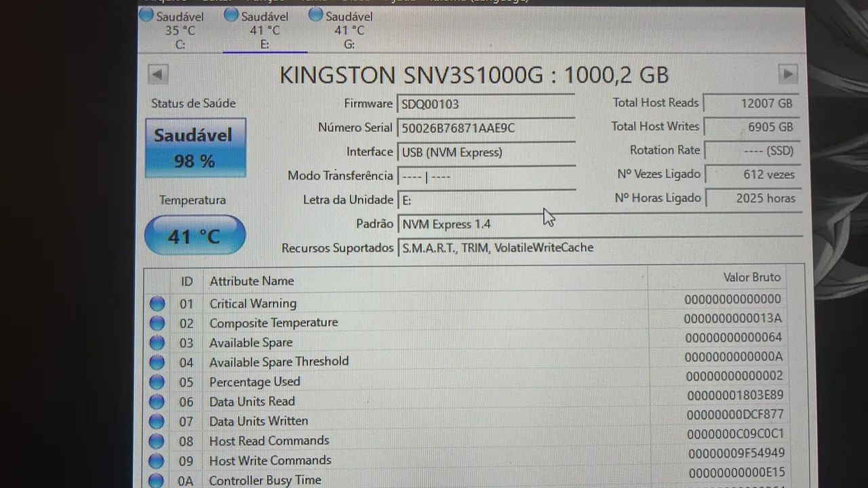Click the Total Host Writes value 6905 GB
Image resolution: width=868 pixels, height=488 pixels.
point(752,127)
